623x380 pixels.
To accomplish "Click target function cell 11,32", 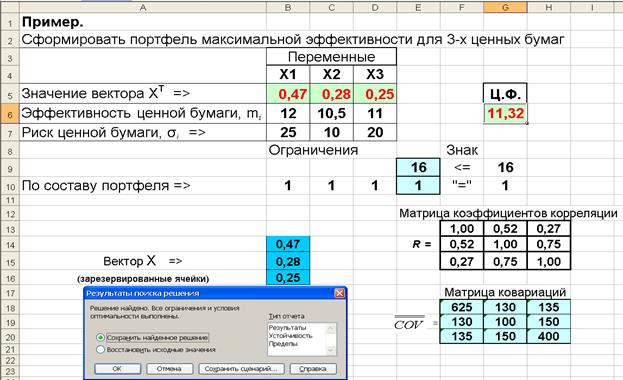I will point(505,114).
